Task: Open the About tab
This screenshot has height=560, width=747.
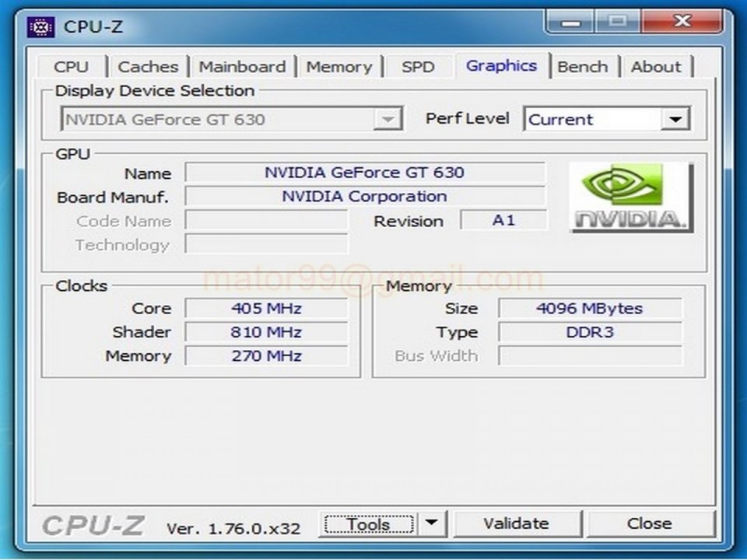Action: [656, 67]
